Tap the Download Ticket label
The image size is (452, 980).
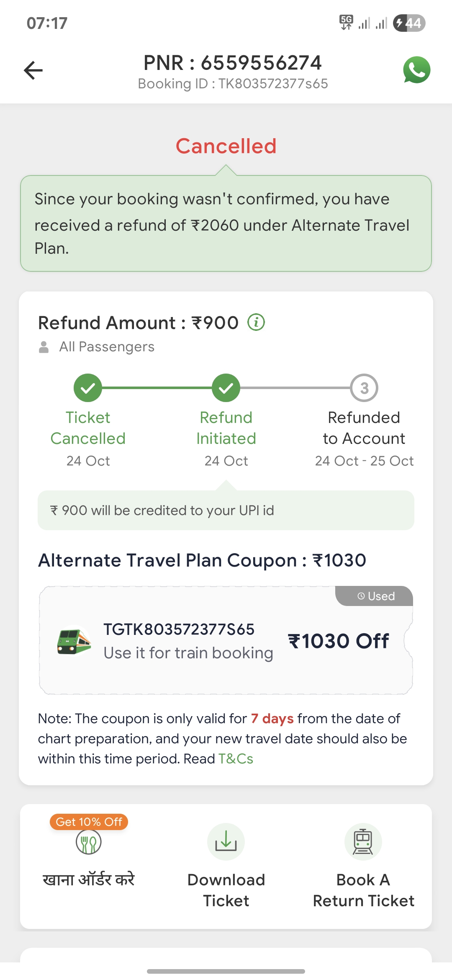pos(226,890)
